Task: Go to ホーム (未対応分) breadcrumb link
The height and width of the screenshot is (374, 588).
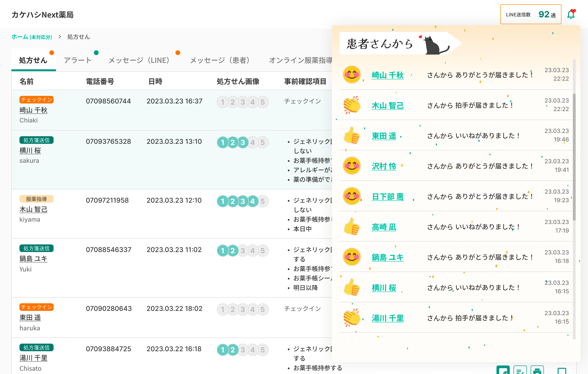Action: [32, 37]
